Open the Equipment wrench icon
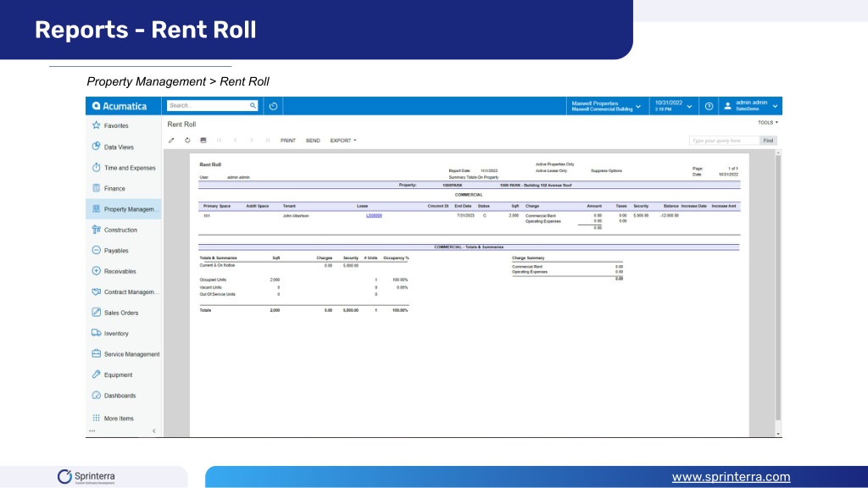Viewport: 868px width, 488px height. click(97, 374)
